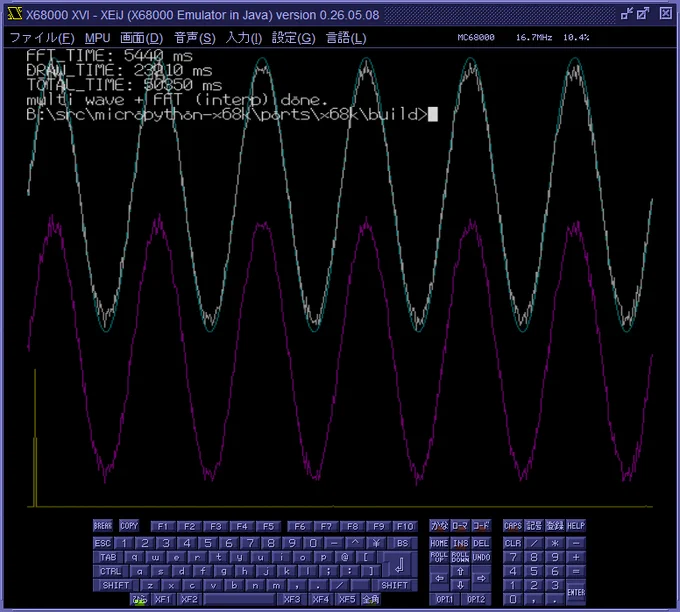Image resolution: width=680 pixels, height=612 pixels.
Task: Open the 音声(S) sound menu
Action: coord(195,38)
